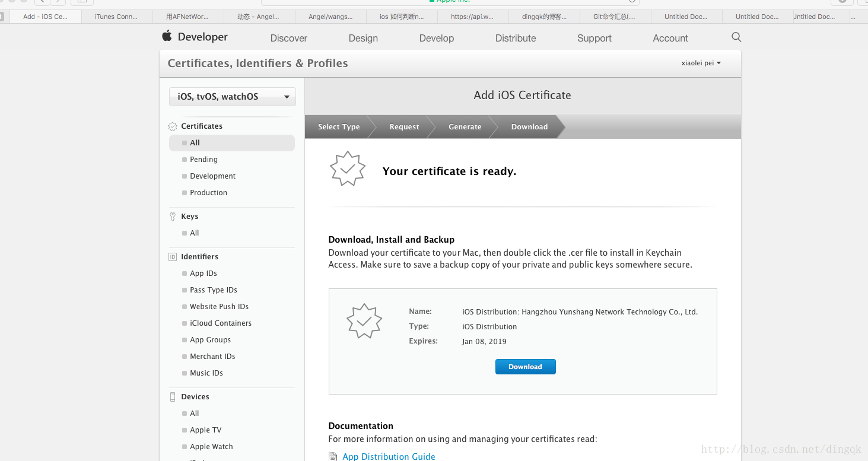The width and height of the screenshot is (868, 461).
Task: Click the Apple logo beside Developer
Action: (167, 36)
